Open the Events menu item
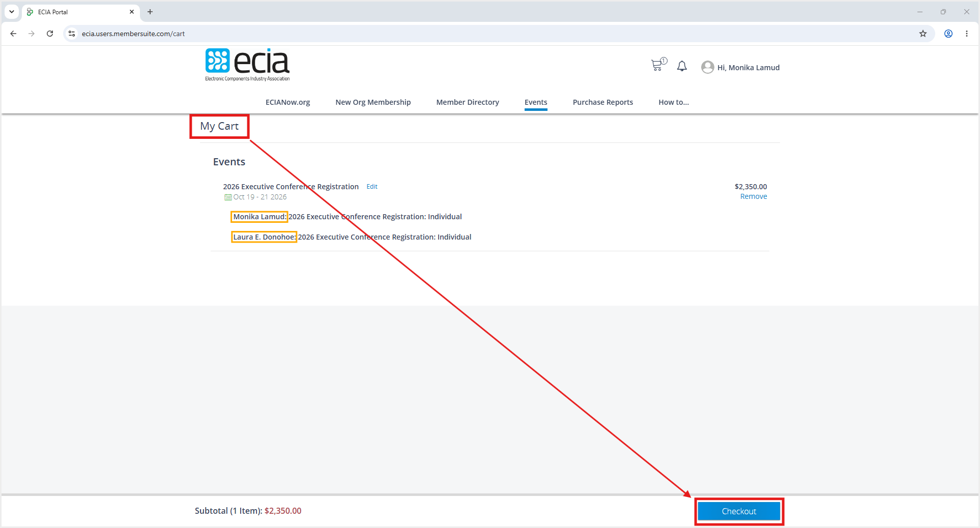 (536, 102)
